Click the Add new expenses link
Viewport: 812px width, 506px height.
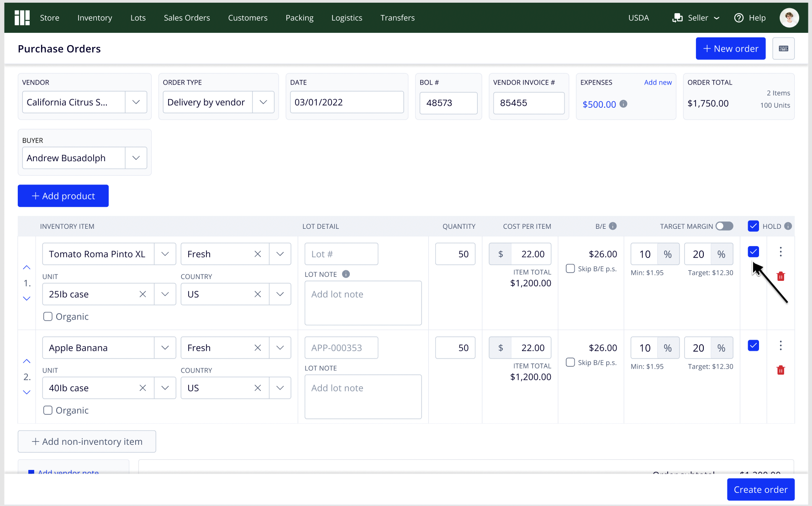point(658,82)
